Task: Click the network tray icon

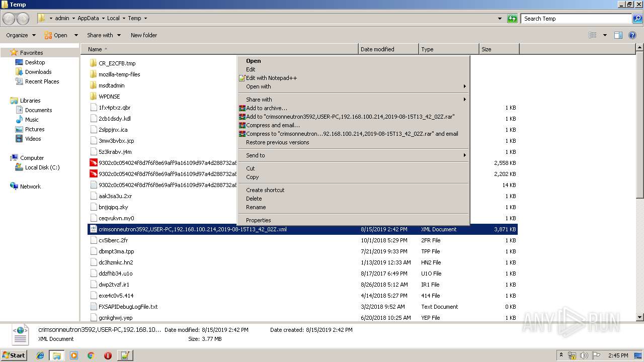Action: pos(573,355)
